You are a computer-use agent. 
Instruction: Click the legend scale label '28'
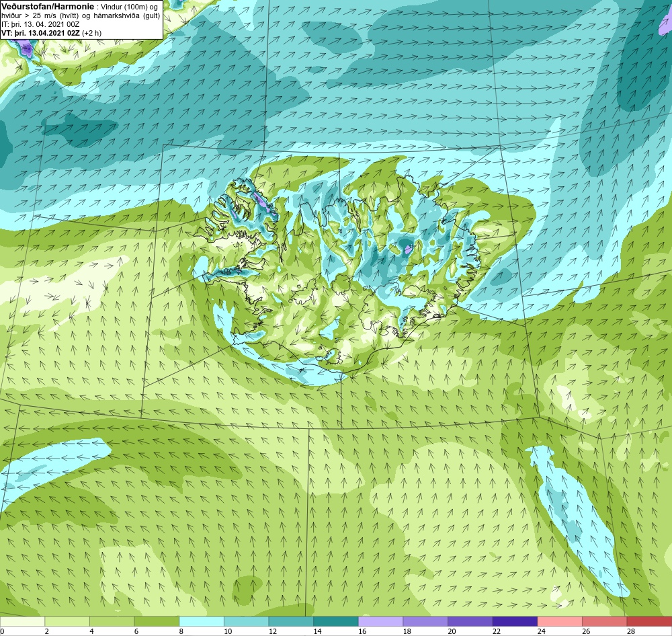(x=631, y=631)
